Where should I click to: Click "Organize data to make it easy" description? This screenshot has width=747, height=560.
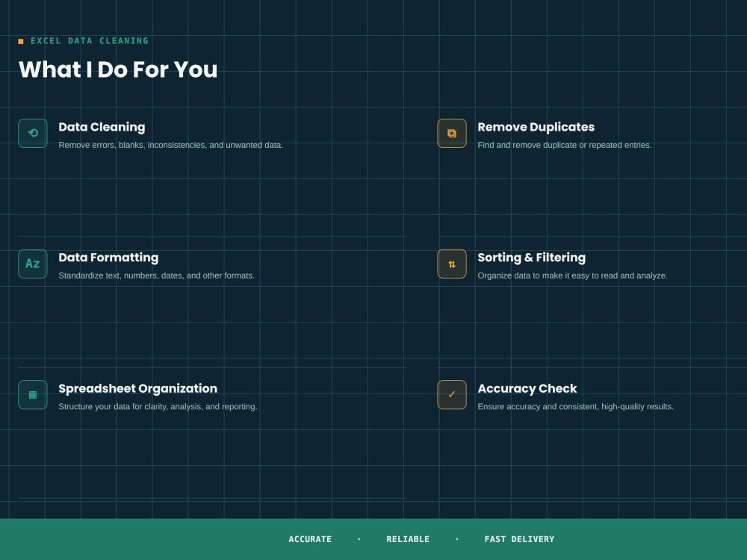click(x=573, y=276)
